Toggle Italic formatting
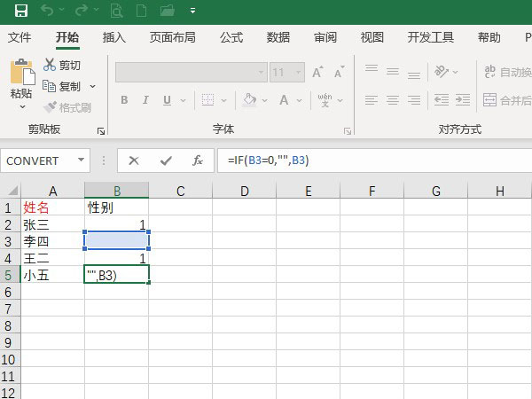Viewport: 532px width, 399px height. click(x=148, y=100)
